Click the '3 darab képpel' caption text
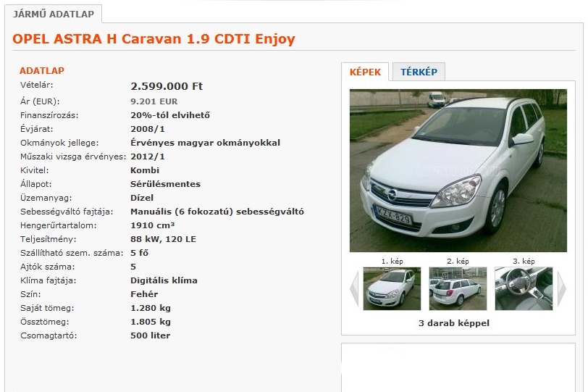This screenshot has height=392, width=588. tap(454, 323)
